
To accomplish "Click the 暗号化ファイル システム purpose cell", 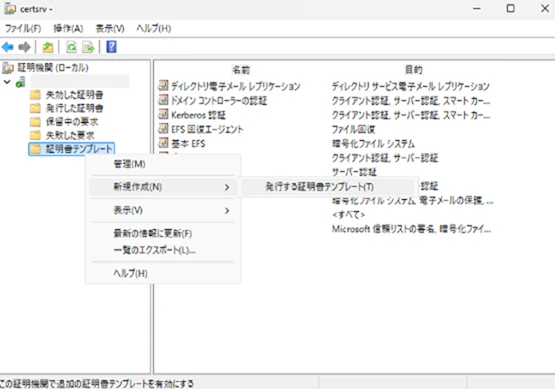I will (x=373, y=143).
